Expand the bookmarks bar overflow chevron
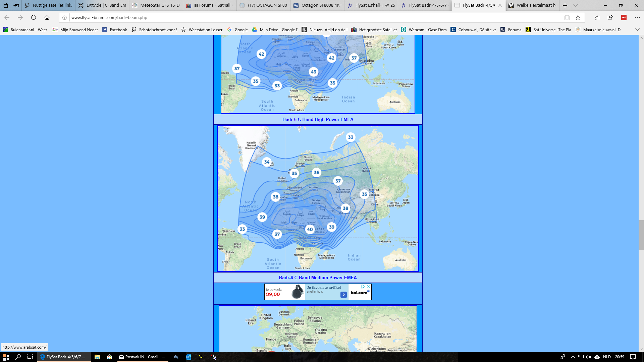 coord(637,29)
